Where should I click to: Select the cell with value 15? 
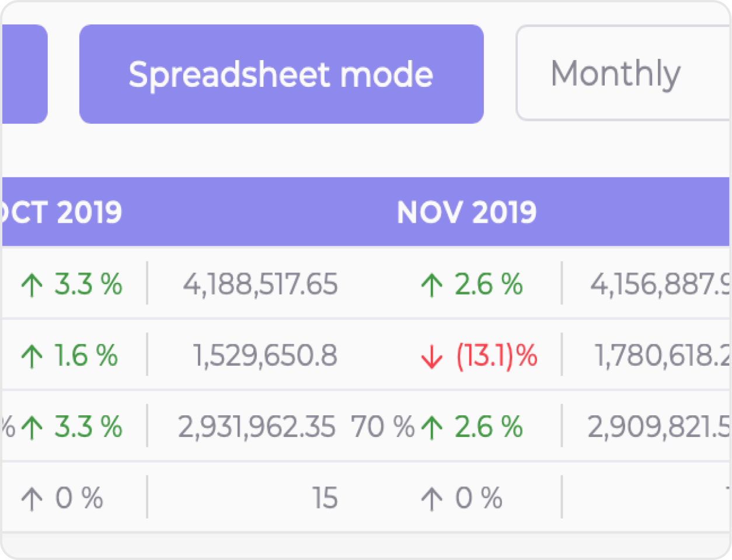(325, 499)
